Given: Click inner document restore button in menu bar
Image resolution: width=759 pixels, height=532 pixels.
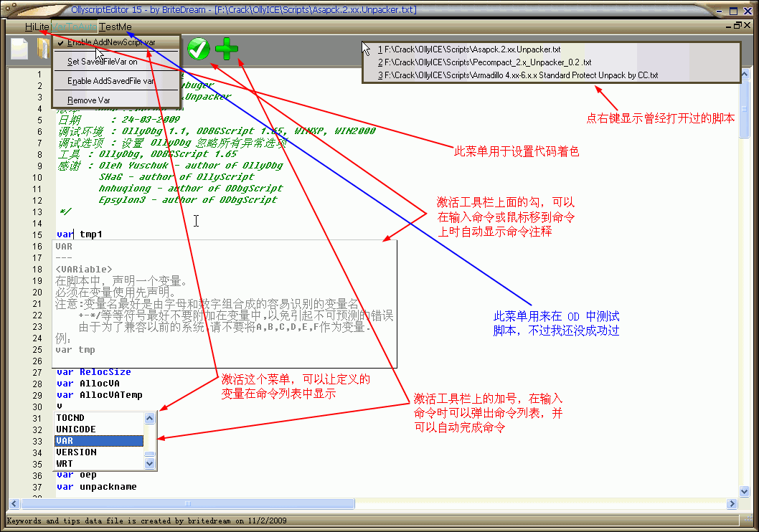Looking at the screenshot, I should pos(737,26).
